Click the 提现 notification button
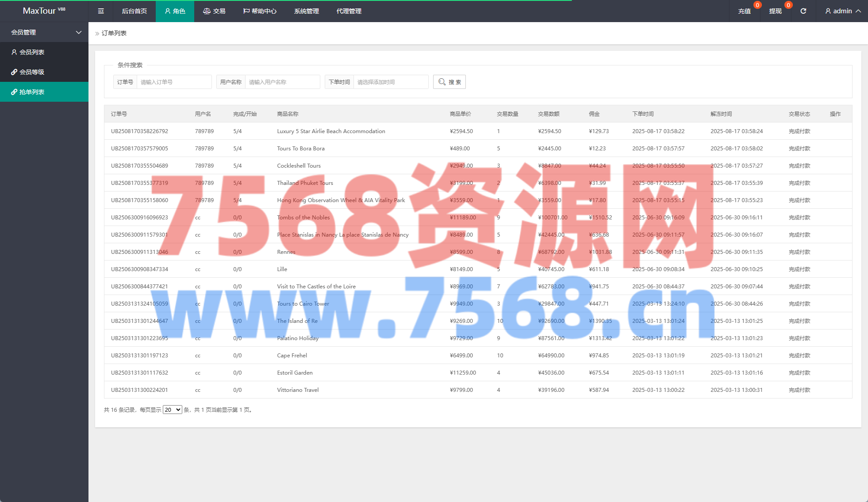Screen dimensions: 868x502 coord(775,11)
